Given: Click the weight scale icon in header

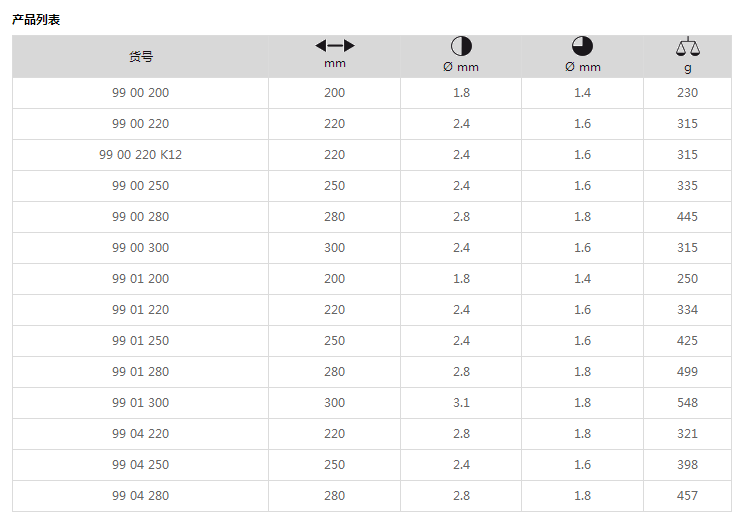Looking at the screenshot, I should tap(687, 47).
